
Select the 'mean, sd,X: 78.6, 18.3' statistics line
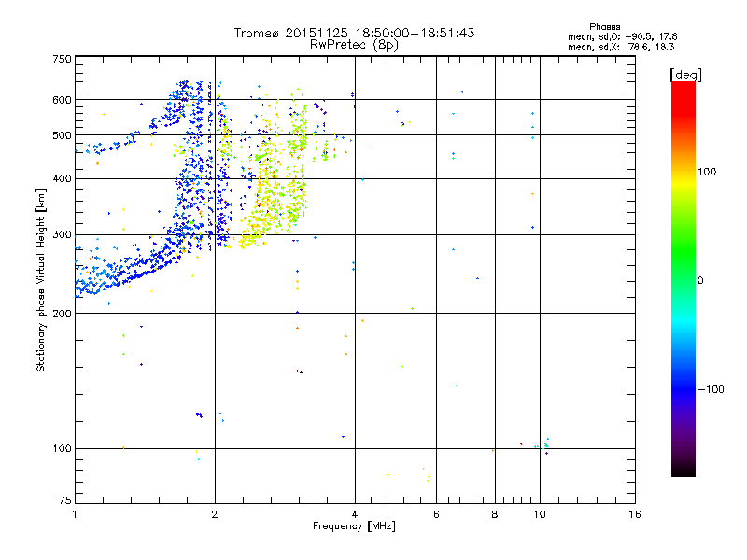click(x=621, y=47)
